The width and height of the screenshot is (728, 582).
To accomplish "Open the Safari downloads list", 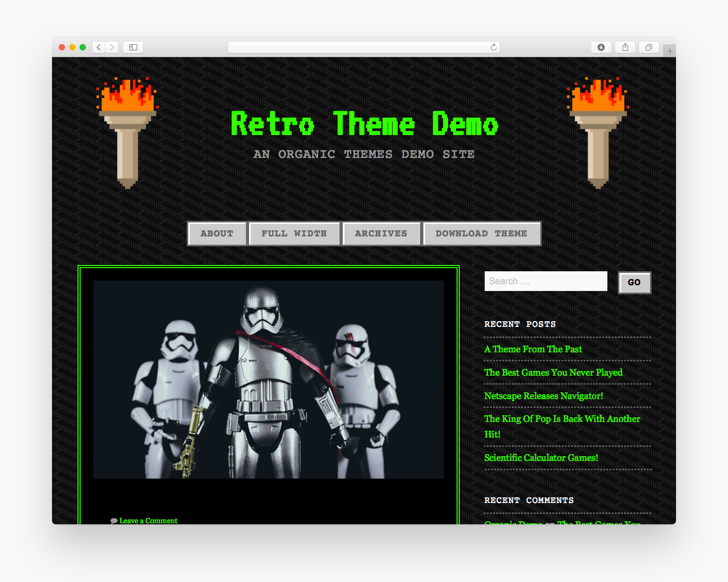I will click(x=601, y=47).
